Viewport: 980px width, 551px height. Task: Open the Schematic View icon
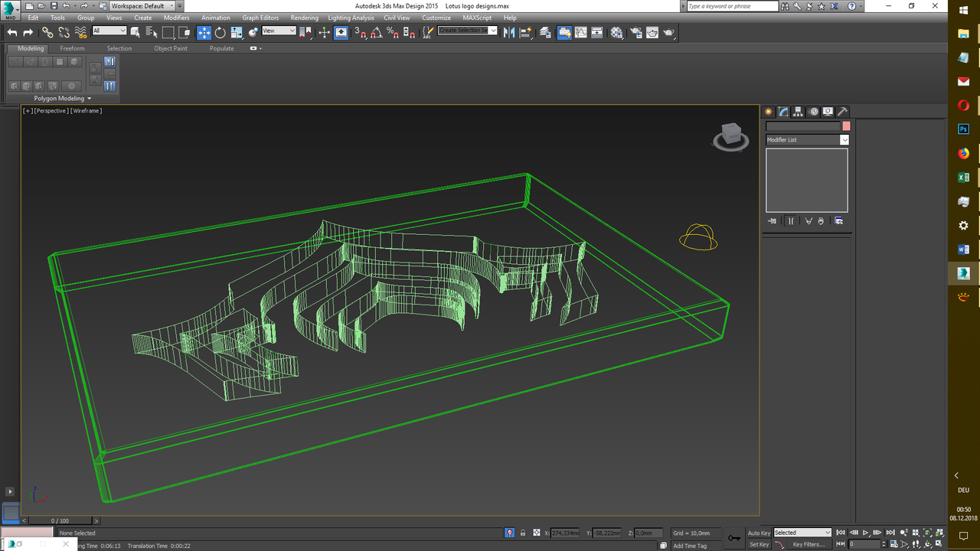pos(597,32)
